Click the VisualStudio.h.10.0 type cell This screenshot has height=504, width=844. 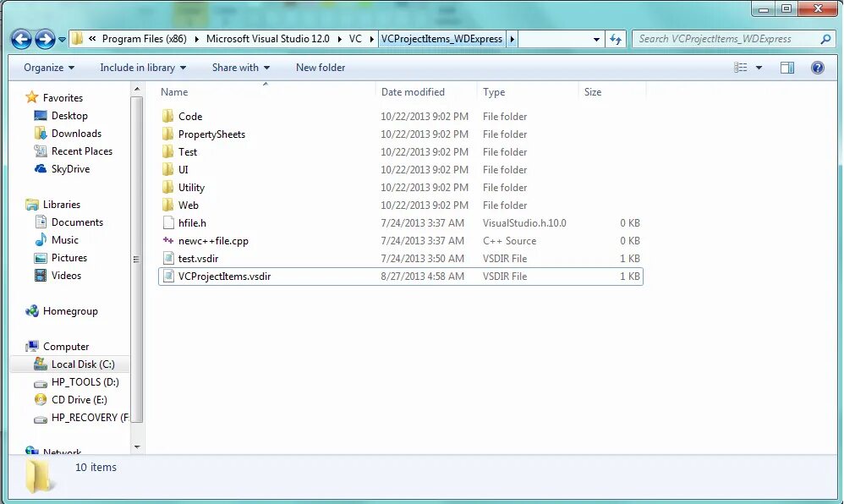click(524, 223)
